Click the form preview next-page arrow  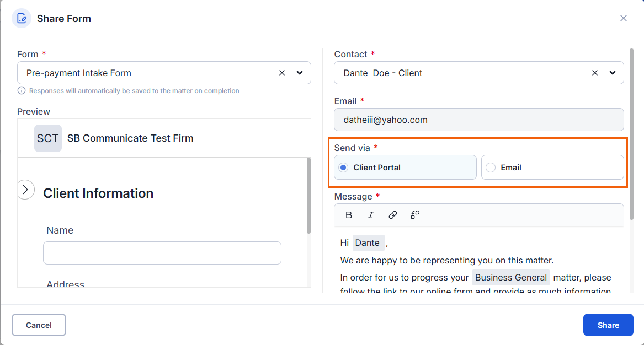click(25, 190)
